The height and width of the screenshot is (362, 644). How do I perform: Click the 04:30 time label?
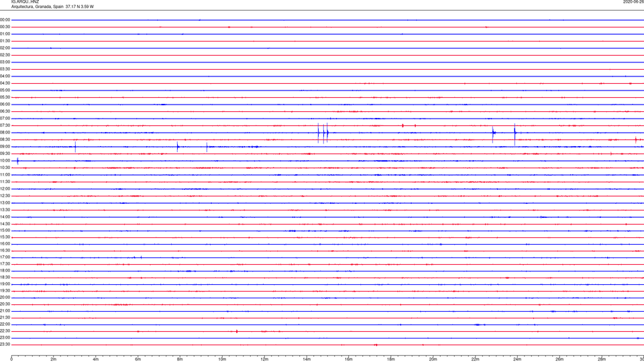[5, 83]
